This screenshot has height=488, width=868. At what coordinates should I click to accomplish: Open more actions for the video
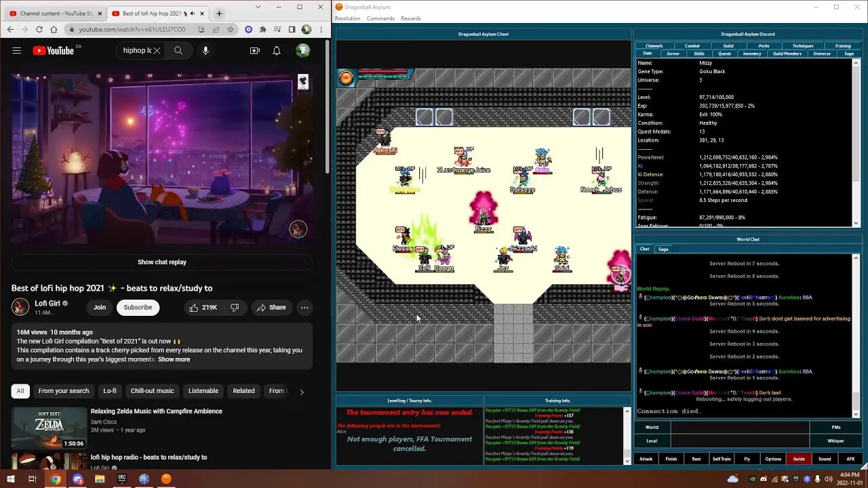pyautogui.click(x=304, y=308)
